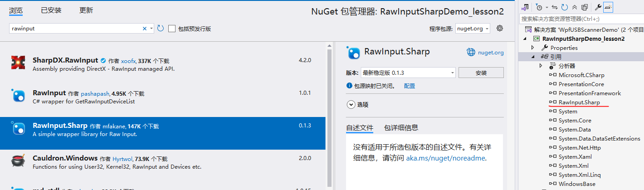
Task: Click the Cauldron.Windows cauldron icon
Action: point(18,161)
